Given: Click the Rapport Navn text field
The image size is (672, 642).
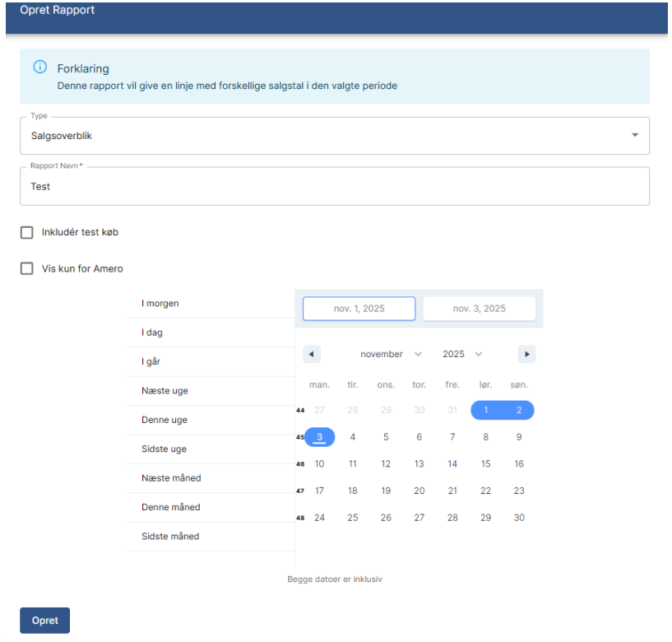Looking at the screenshot, I should (334, 187).
